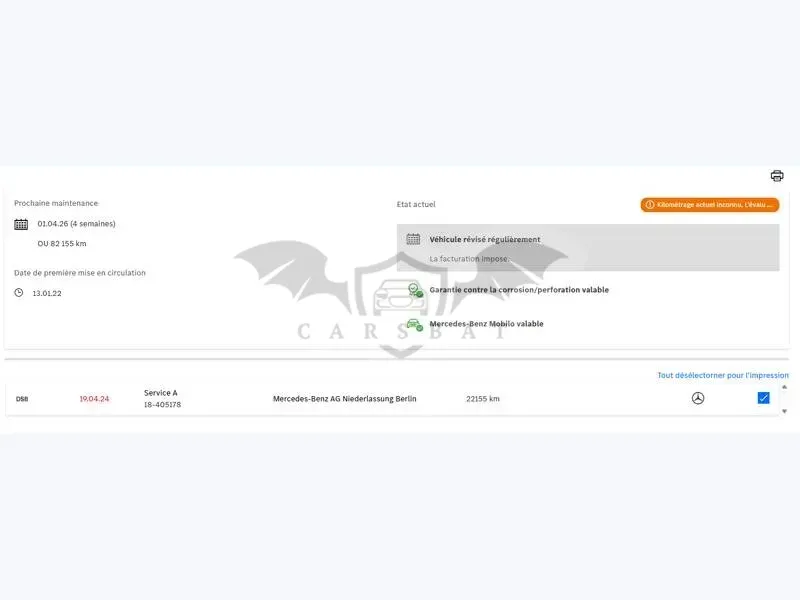800x600 pixels.
Task: Click the scroll up arrow in service list
Action: point(784,387)
